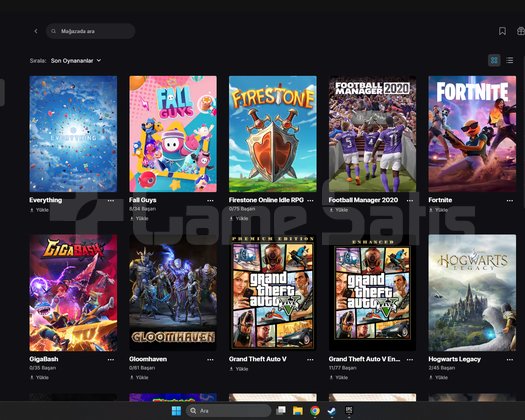Screen dimensions: 525x420
Task: Click the Fall Guys game title
Action: coord(143,200)
